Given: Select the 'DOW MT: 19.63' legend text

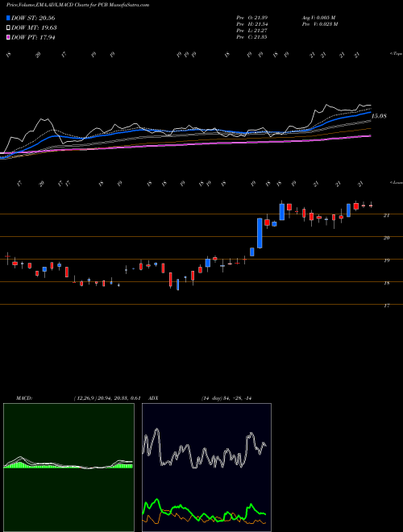Looking at the screenshot, I should coord(35,28).
